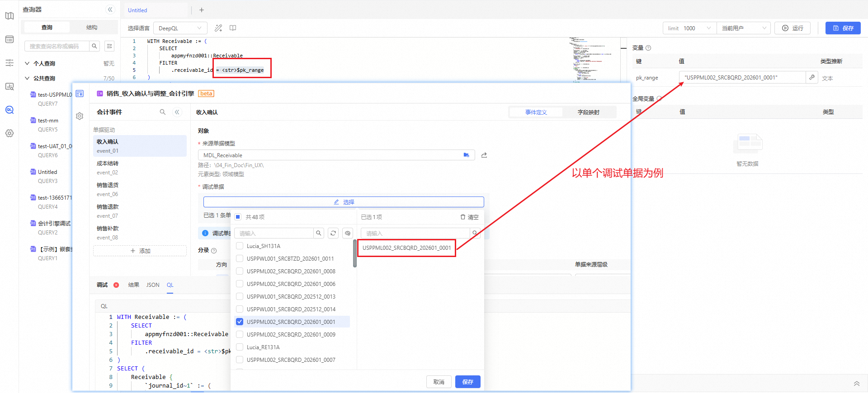The width and height of the screenshot is (868, 393).
Task: Collapse the query panel with double-chevron icon
Action: [x=110, y=9]
